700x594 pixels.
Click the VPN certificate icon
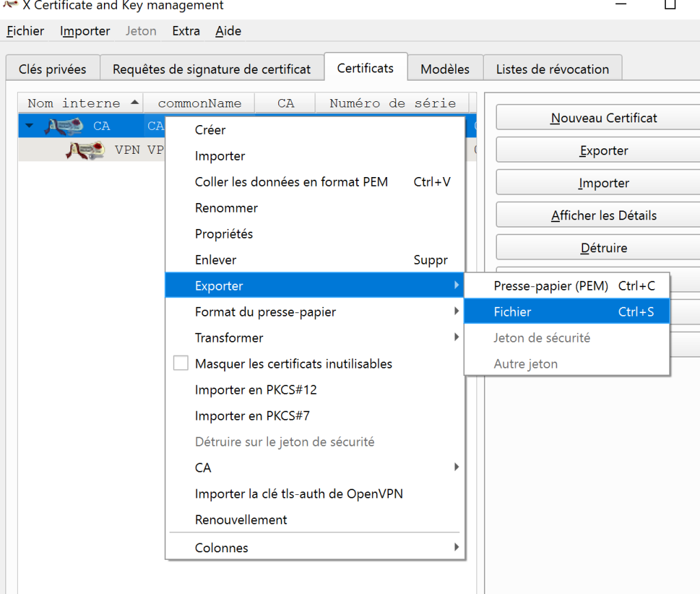[x=85, y=150]
